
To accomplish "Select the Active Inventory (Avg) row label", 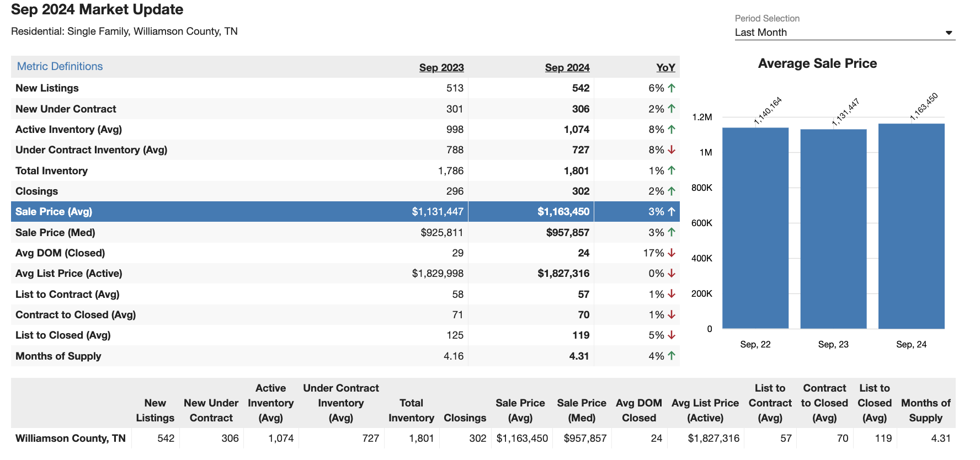I will pyautogui.click(x=68, y=130).
